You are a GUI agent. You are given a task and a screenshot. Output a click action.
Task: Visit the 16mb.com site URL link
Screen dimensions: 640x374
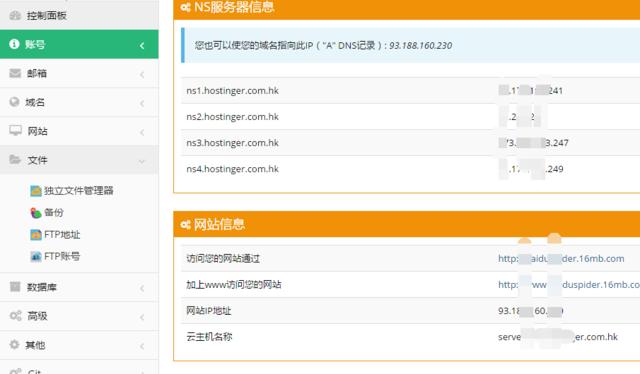point(561,258)
